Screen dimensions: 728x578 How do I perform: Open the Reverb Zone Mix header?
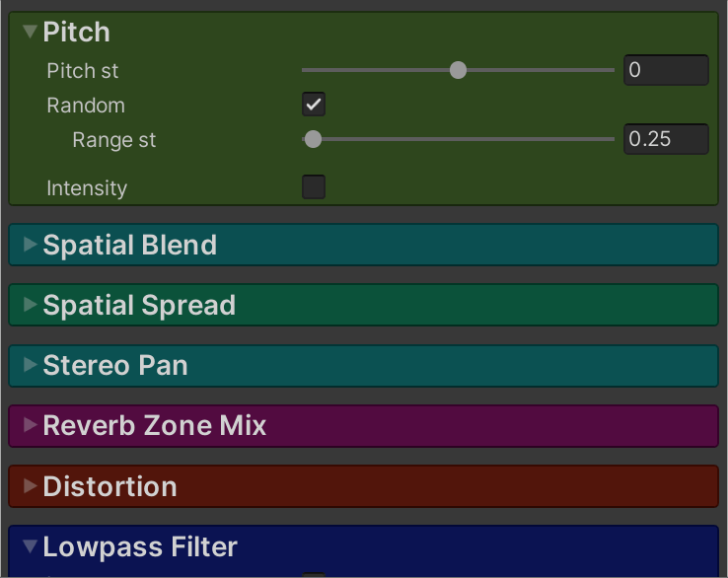point(155,425)
